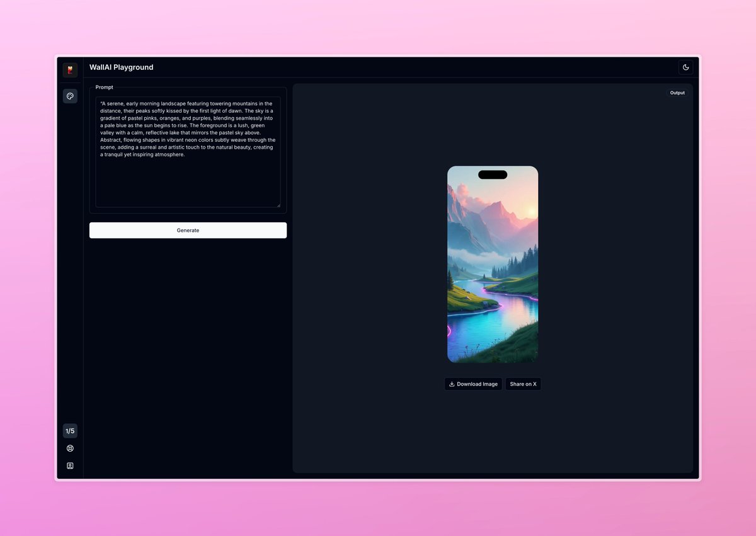Click the Download Image button

pos(473,384)
